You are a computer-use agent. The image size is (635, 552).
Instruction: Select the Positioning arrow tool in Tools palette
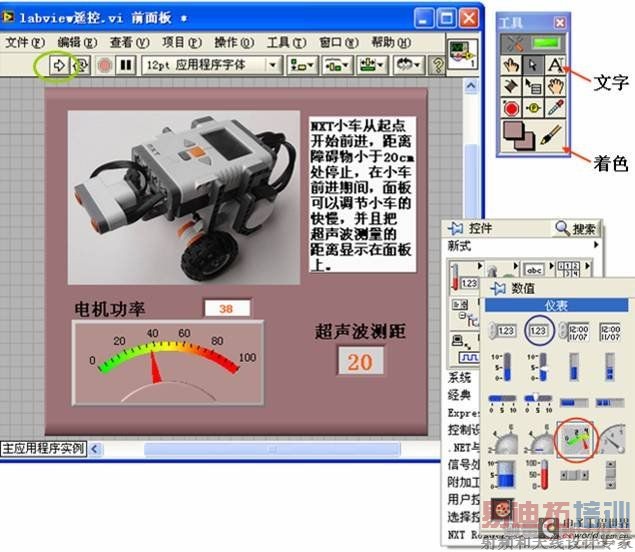tap(533, 65)
